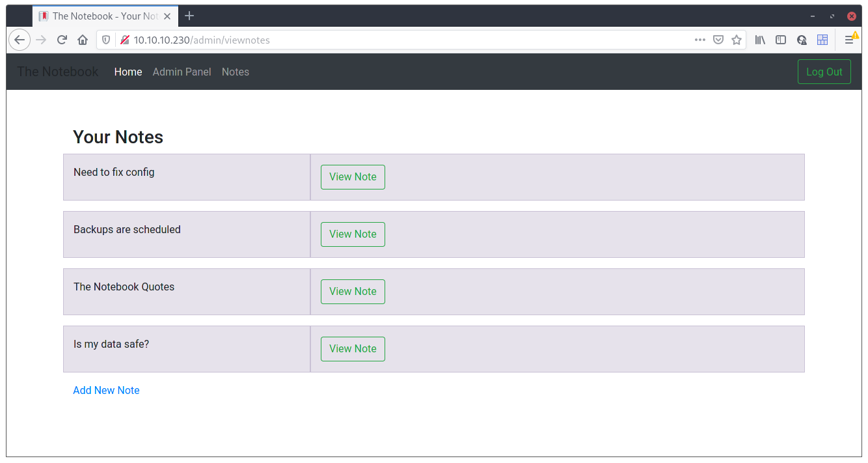Click the home icon in the toolbar
The height and width of the screenshot is (463, 868).
tap(83, 40)
